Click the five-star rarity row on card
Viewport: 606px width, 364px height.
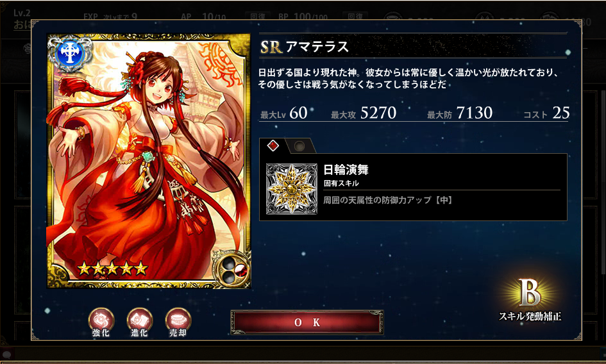pyautogui.click(x=112, y=268)
